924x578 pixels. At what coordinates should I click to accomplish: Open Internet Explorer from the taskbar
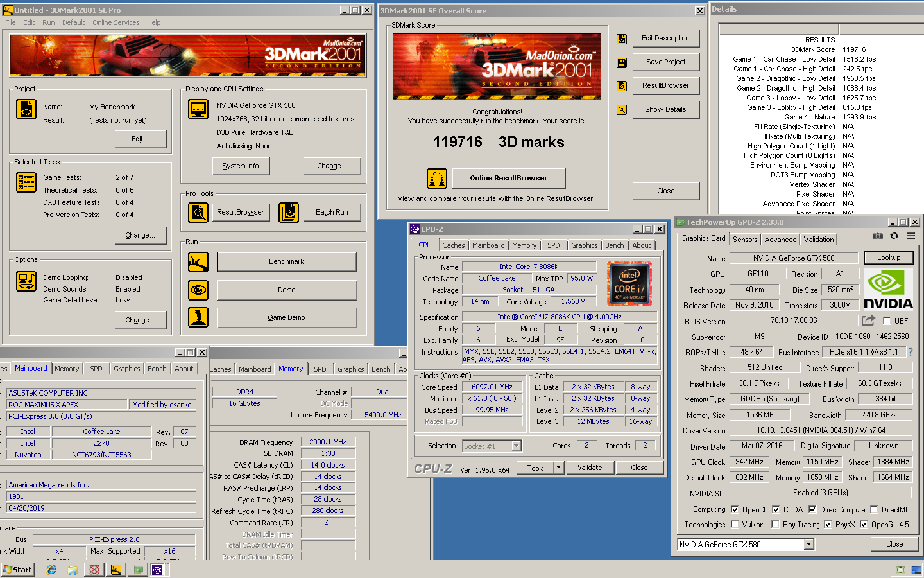tap(51, 570)
